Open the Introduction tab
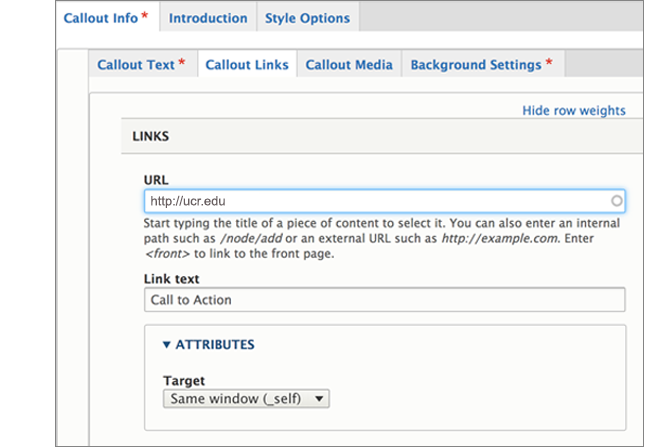The image size is (672, 448). pos(207,18)
